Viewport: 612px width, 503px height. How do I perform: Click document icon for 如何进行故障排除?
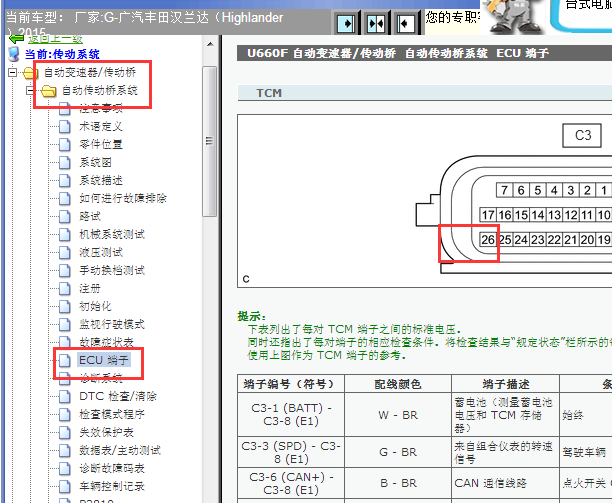point(65,198)
